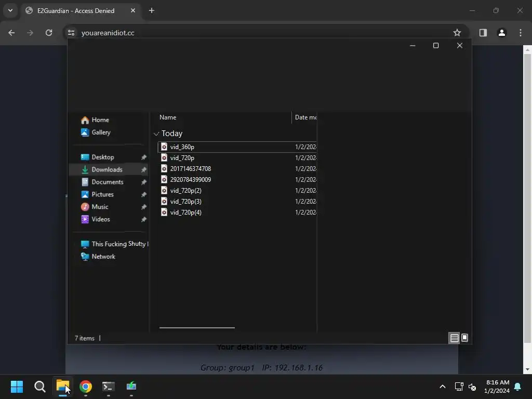Open the network status tray icon
Viewport: 532px width, 399px height.
tap(459, 387)
